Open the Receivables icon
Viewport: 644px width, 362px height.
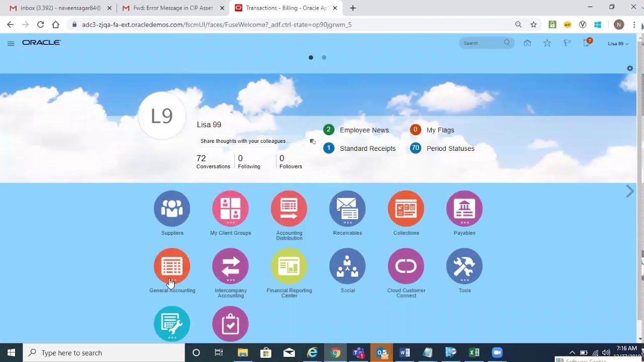click(347, 209)
